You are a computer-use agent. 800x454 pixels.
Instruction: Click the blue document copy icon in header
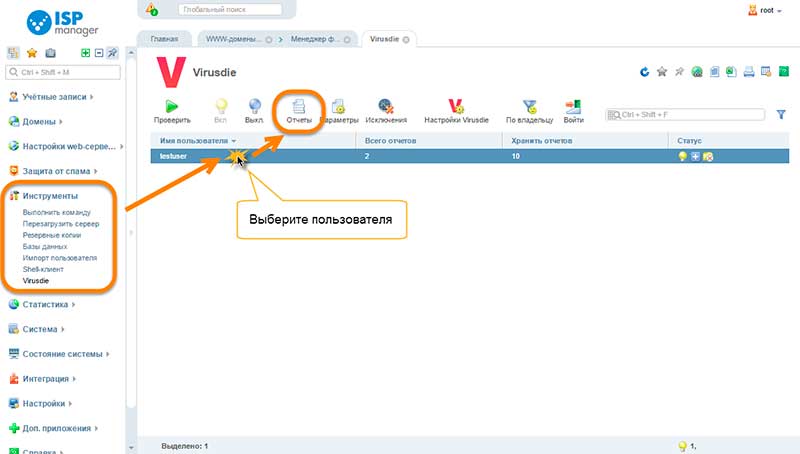coord(714,72)
